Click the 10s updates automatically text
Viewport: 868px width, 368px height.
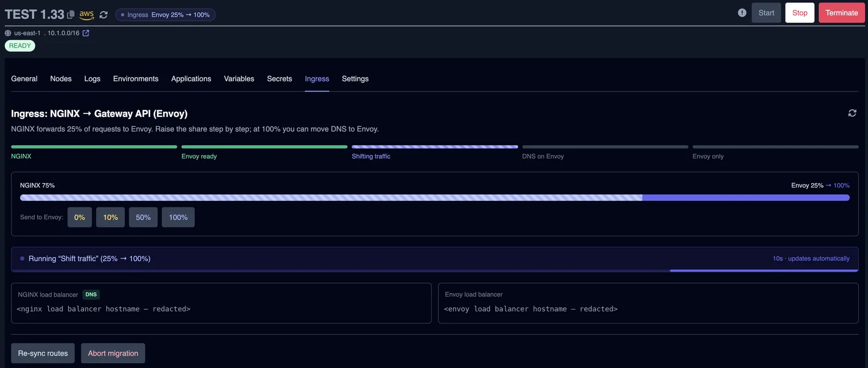(811, 259)
